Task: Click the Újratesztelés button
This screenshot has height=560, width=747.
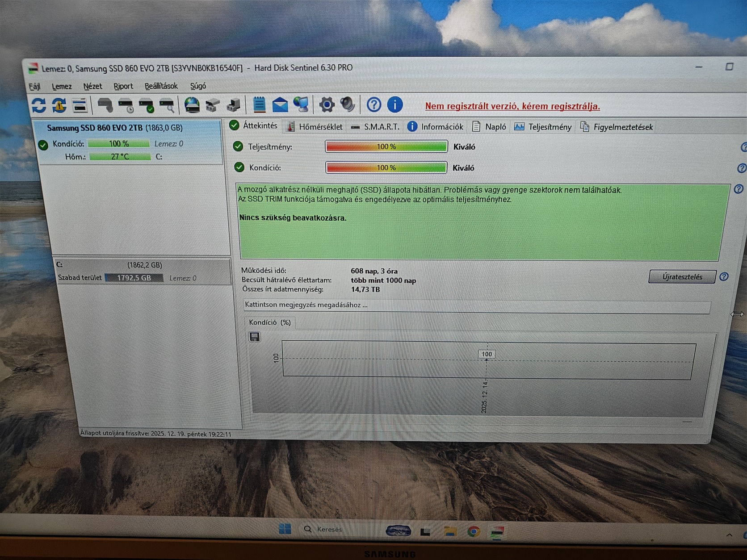Action: coord(682,277)
